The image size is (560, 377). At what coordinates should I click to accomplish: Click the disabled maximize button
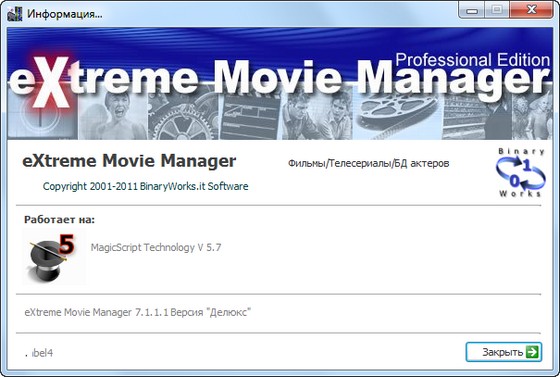point(497,10)
